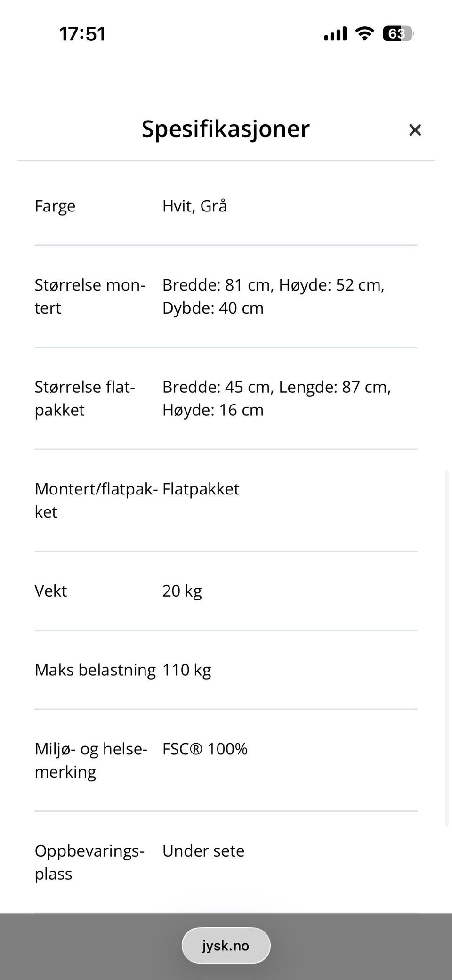Screen dimensions: 452x980
Task: Tap the Bredde 45 cm flatpack dimensions
Action: (276, 398)
